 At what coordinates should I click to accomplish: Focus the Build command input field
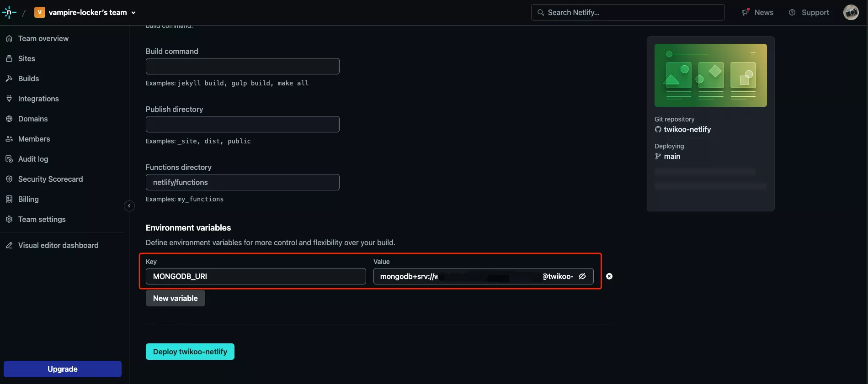pos(243,66)
